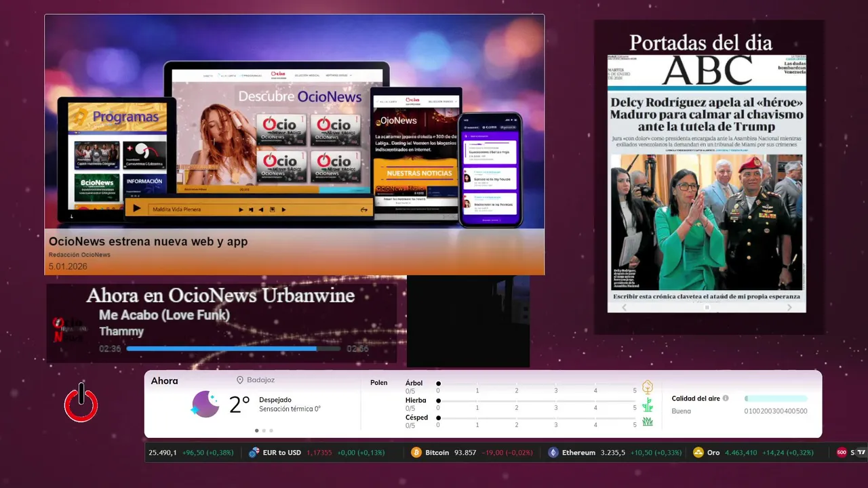Click the Árbol pollen level slider
This screenshot has width=868, height=488.
(536, 384)
